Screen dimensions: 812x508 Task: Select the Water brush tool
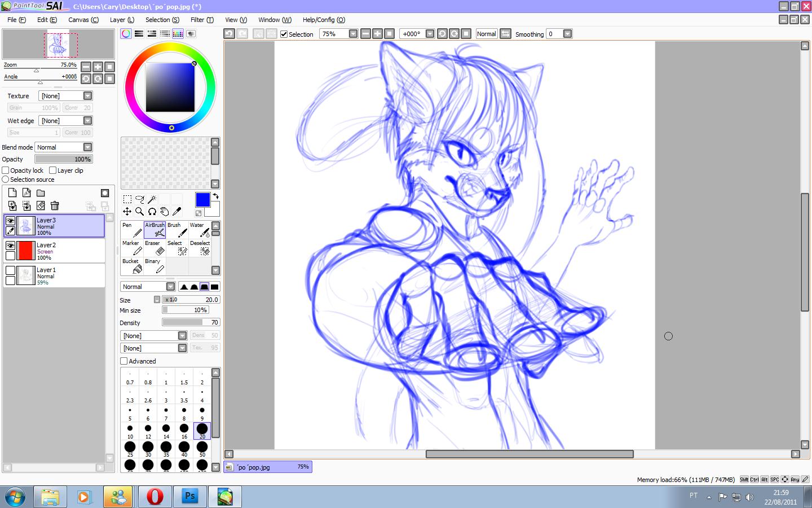(200, 230)
